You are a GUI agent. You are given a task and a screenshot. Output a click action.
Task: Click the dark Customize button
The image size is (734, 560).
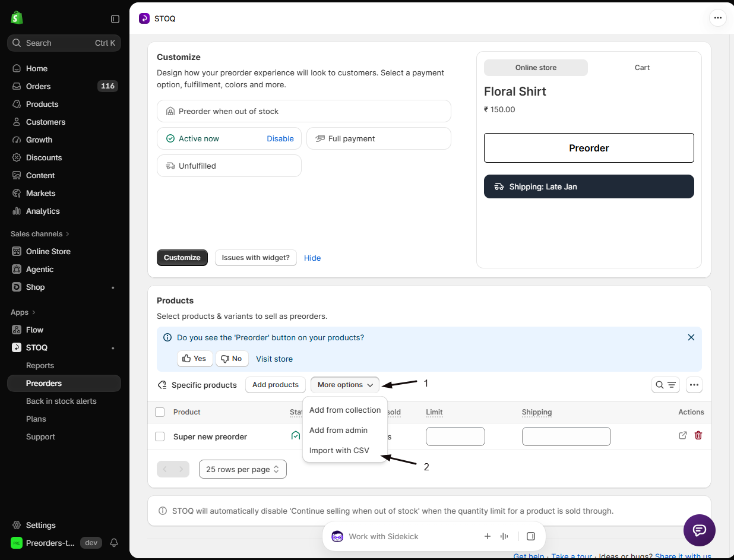(x=182, y=258)
